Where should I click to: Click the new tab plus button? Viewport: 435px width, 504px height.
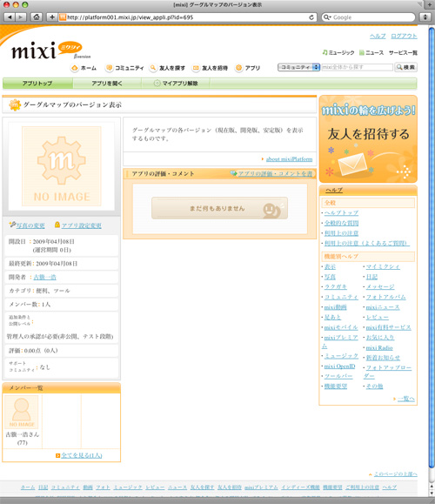tap(430, 5)
